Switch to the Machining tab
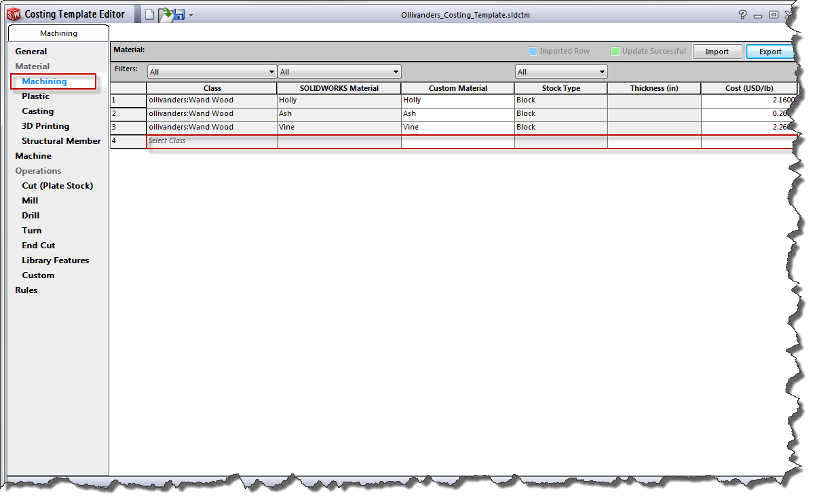 tap(58, 33)
